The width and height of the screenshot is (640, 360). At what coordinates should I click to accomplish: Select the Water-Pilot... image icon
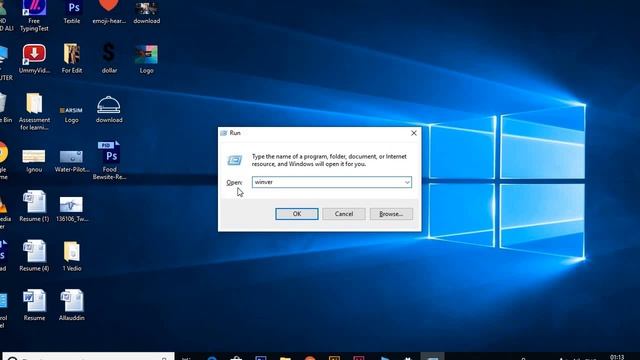pyautogui.click(x=72, y=161)
